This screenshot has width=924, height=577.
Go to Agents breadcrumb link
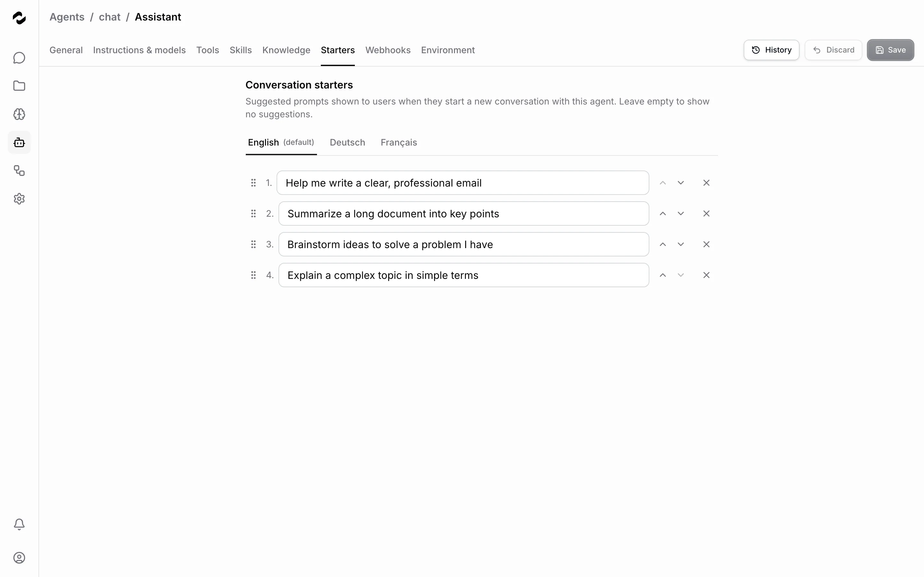click(67, 17)
